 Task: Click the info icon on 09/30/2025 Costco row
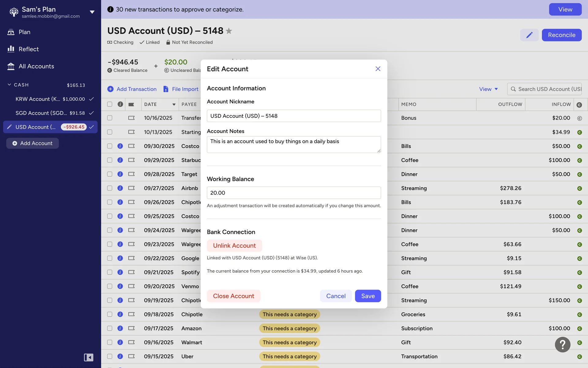tap(120, 146)
